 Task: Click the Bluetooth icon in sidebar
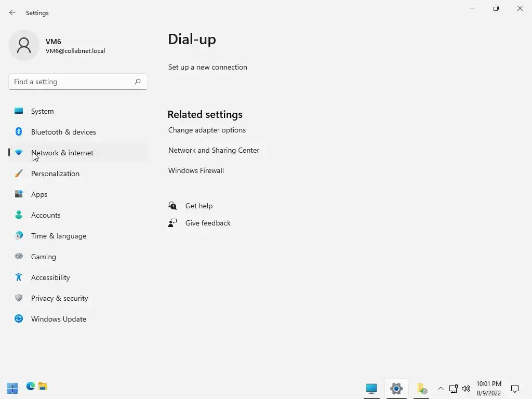19,131
